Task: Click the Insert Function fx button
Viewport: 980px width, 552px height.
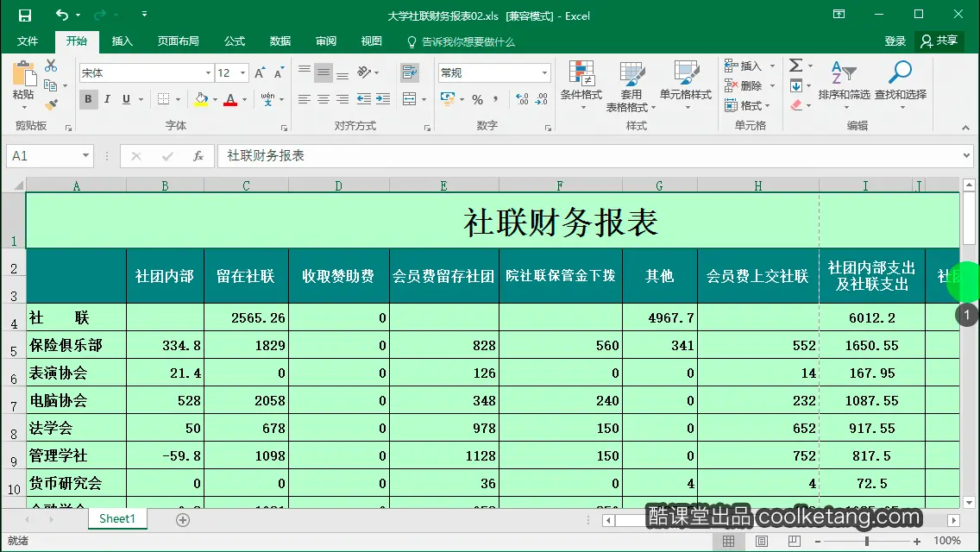Action: (198, 155)
